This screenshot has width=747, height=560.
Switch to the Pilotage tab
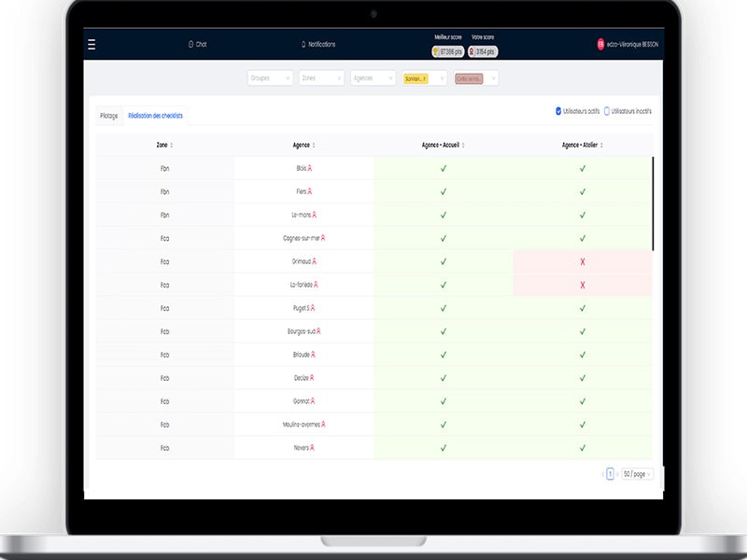tap(109, 116)
